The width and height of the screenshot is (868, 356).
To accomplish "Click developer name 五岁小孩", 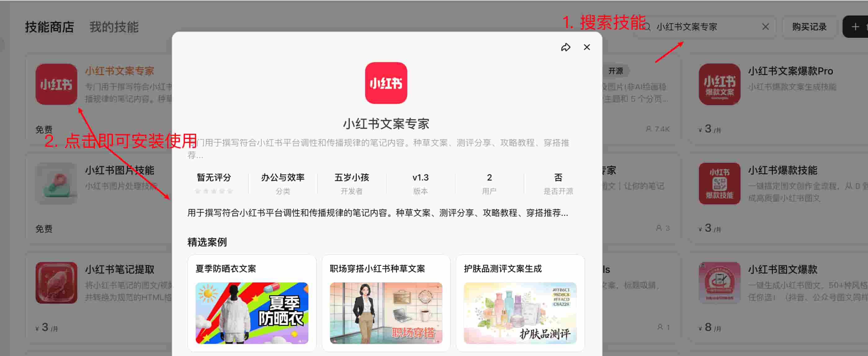I will (x=351, y=177).
